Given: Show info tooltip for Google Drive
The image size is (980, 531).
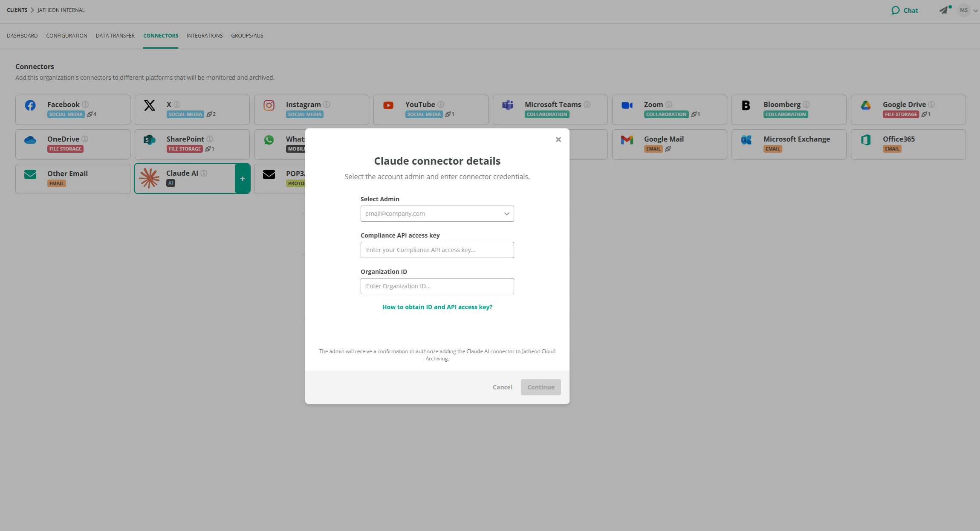Looking at the screenshot, I should point(932,104).
